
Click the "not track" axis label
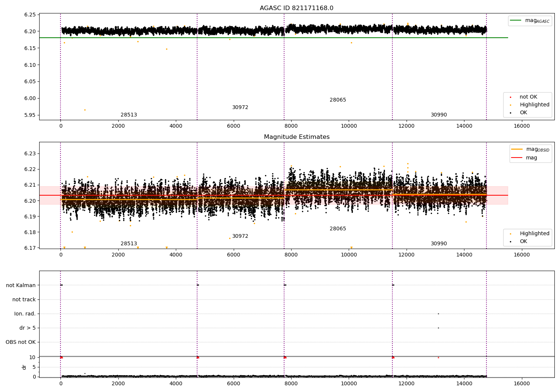tap(24, 300)
